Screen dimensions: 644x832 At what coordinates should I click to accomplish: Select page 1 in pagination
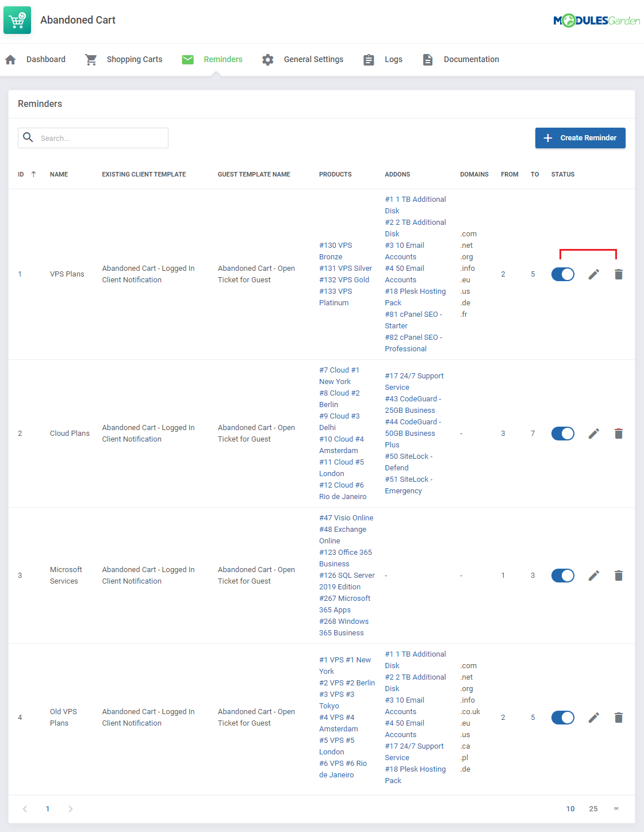pyautogui.click(x=48, y=809)
